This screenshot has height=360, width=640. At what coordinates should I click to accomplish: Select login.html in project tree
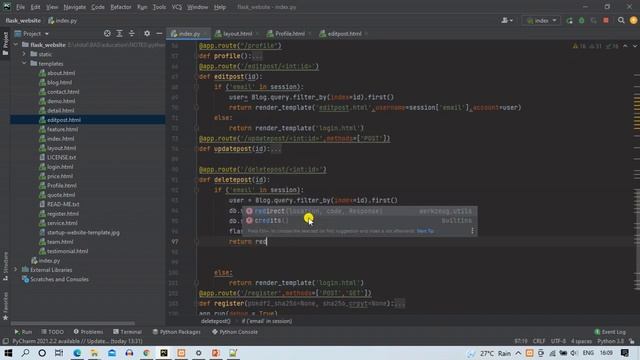60,167
